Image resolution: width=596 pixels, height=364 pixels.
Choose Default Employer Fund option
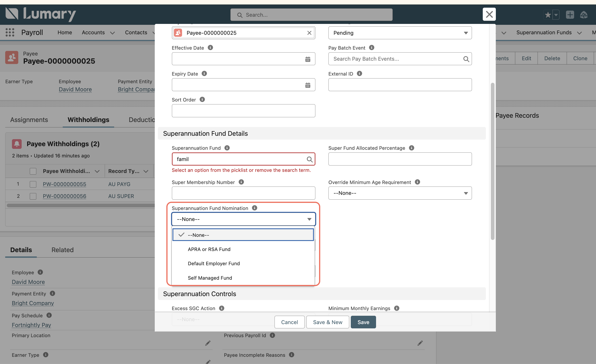point(214,263)
